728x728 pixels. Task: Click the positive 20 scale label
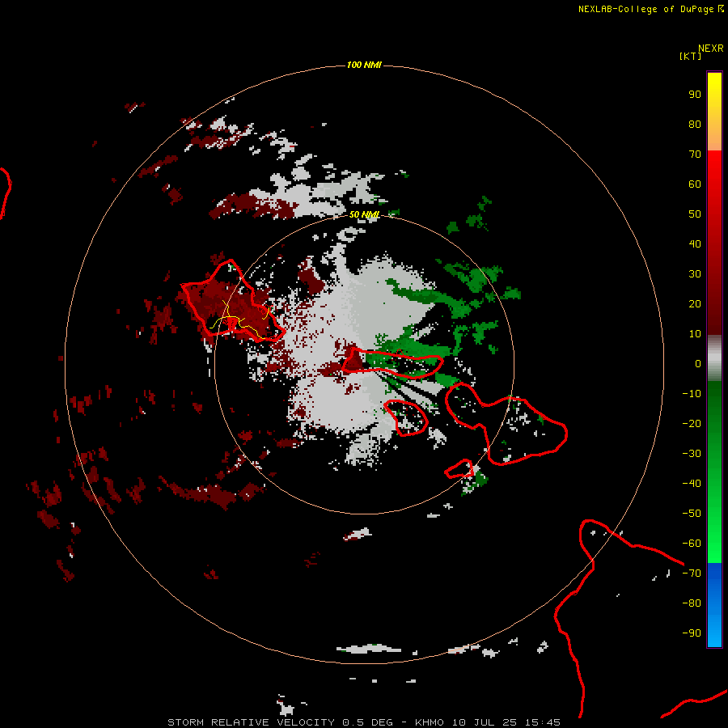click(x=695, y=304)
